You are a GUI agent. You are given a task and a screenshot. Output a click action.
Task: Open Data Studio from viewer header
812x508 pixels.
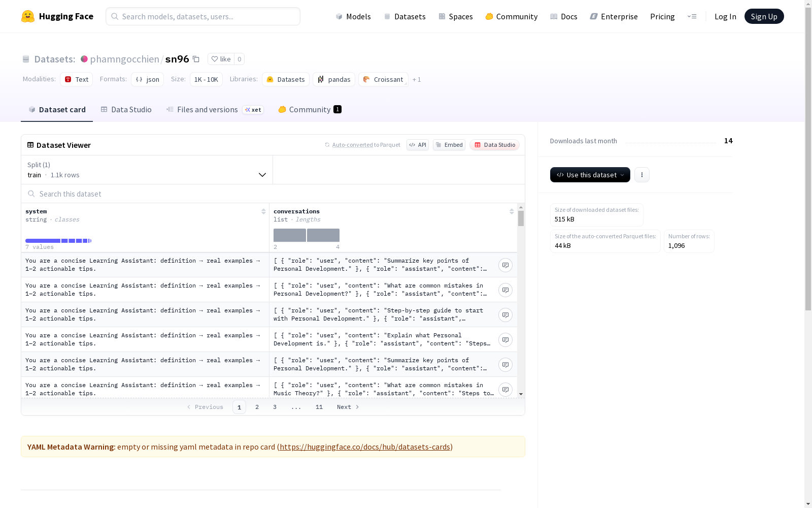pyautogui.click(x=495, y=145)
